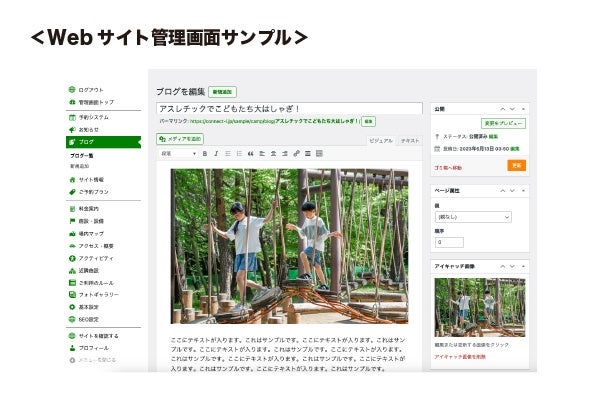Collapse the ページ属性 panel with its triangle toggle
600x400 pixels.
point(523,191)
